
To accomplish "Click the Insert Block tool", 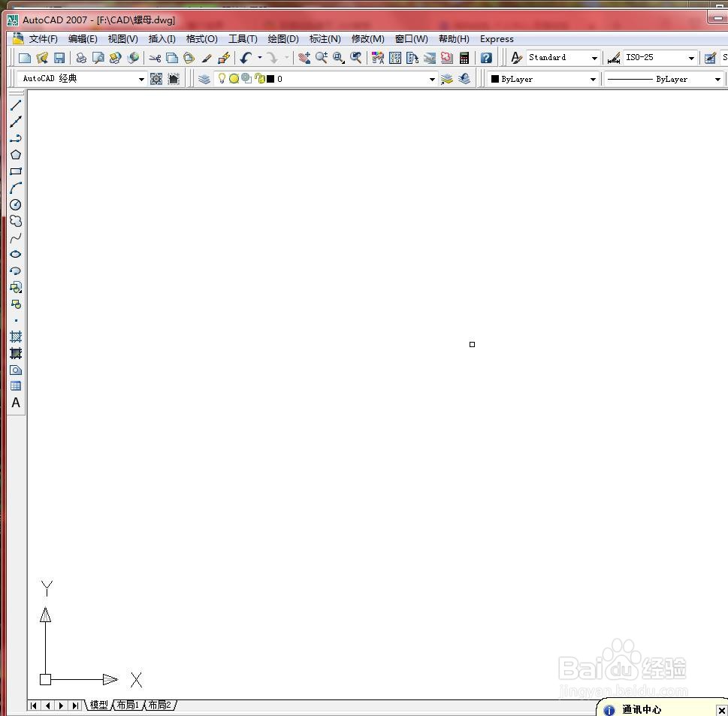I will [16, 288].
